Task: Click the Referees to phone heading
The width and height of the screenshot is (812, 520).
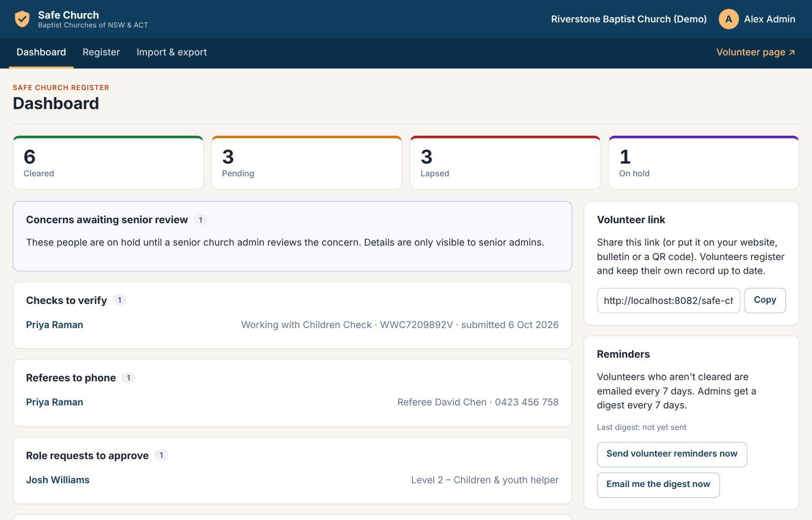Action: point(71,378)
